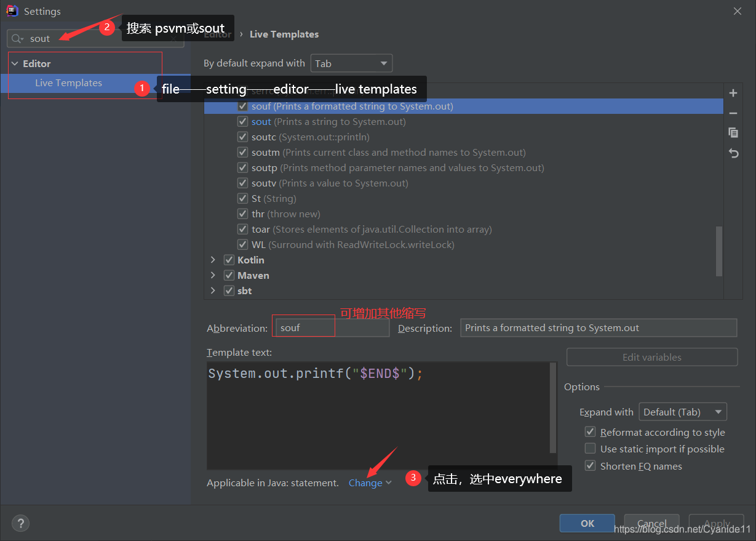Toggle the thr template checkbox
The width and height of the screenshot is (756, 541).
pos(242,214)
